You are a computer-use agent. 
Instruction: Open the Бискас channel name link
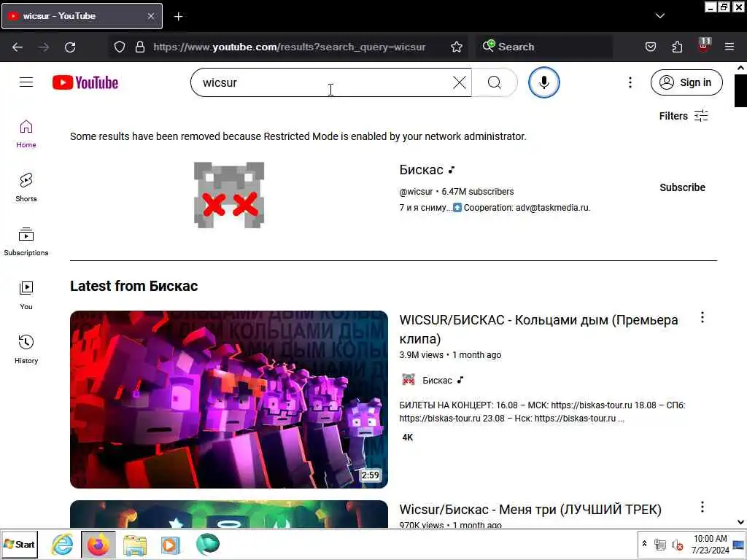click(421, 169)
